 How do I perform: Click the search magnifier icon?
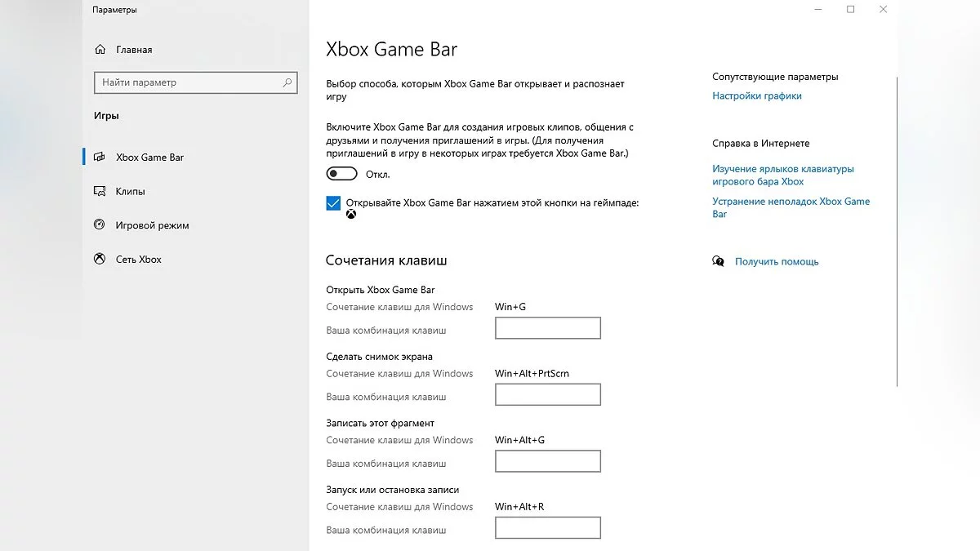tap(287, 82)
